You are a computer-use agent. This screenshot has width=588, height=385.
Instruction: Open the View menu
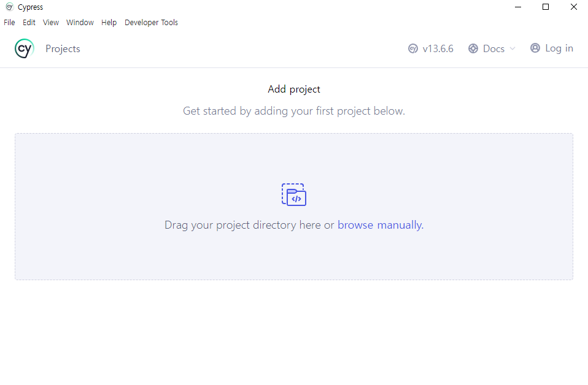coord(50,23)
